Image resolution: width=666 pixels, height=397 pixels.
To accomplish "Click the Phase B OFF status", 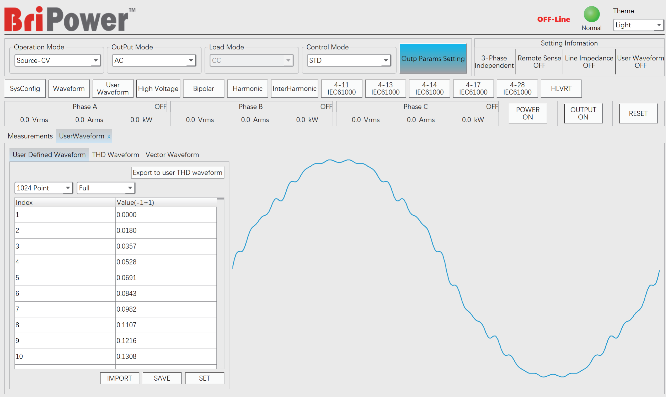I will click(x=326, y=107).
